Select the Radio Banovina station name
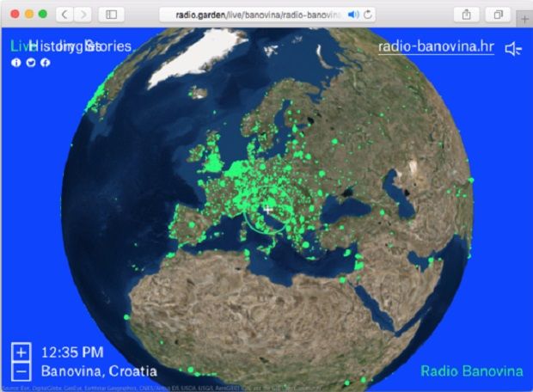 pyautogui.click(x=471, y=371)
